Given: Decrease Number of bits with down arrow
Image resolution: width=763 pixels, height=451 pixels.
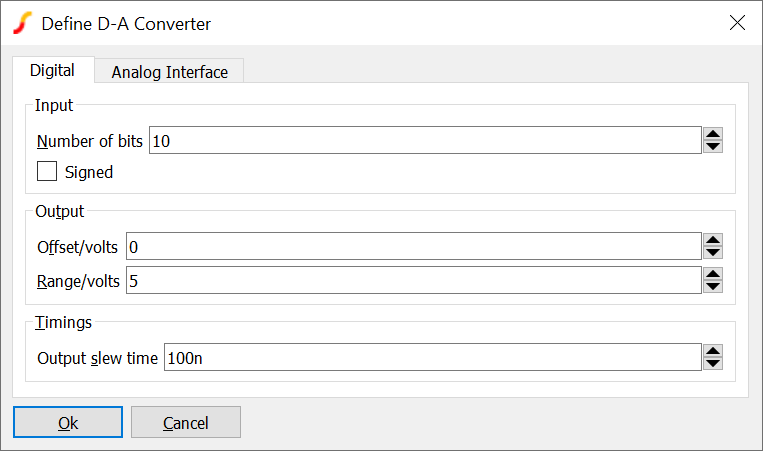Looking at the screenshot, I should click(713, 147).
